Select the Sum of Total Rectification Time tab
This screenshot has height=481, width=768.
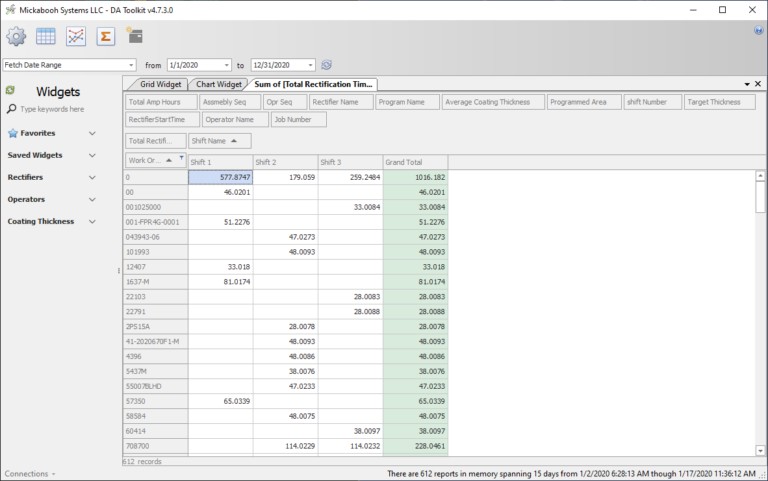pyautogui.click(x=313, y=84)
